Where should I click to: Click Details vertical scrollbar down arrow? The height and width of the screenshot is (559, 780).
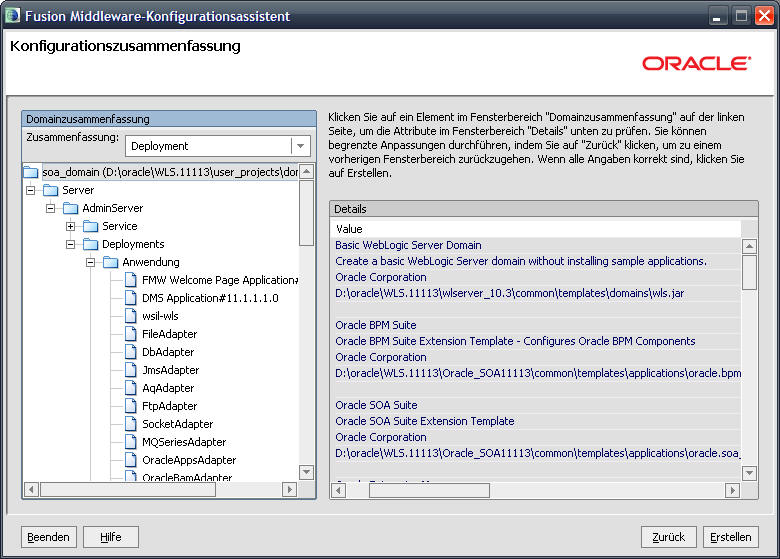pos(749,473)
